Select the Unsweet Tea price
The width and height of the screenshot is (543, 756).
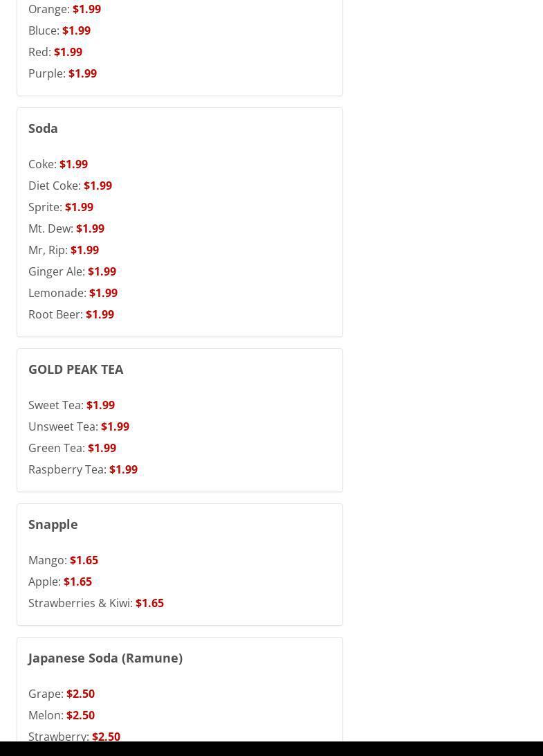(x=115, y=426)
